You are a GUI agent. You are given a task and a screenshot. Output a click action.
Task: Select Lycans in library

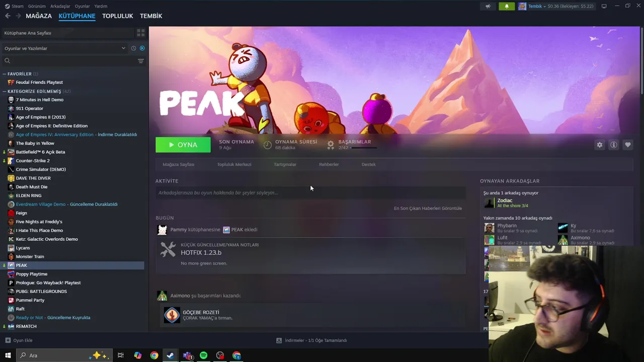[x=23, y=248]
